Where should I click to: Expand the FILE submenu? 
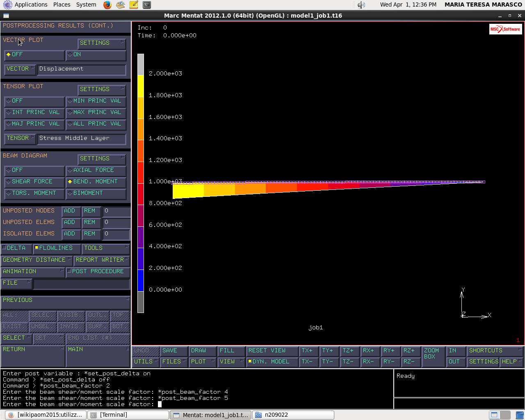16,283
